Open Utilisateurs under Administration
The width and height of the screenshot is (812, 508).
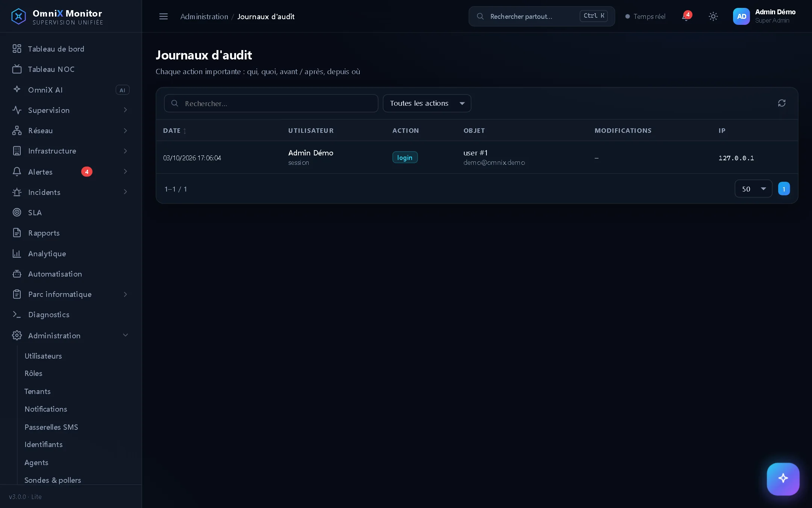[43, 356]
